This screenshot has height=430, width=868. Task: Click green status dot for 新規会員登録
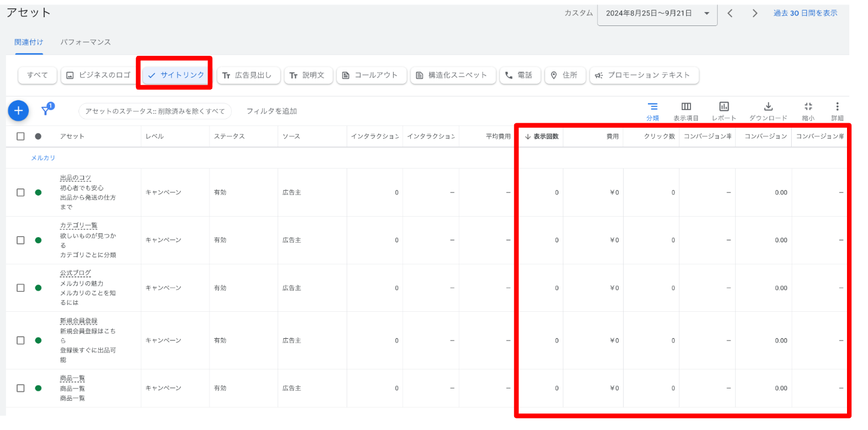(x=38, y=340)
